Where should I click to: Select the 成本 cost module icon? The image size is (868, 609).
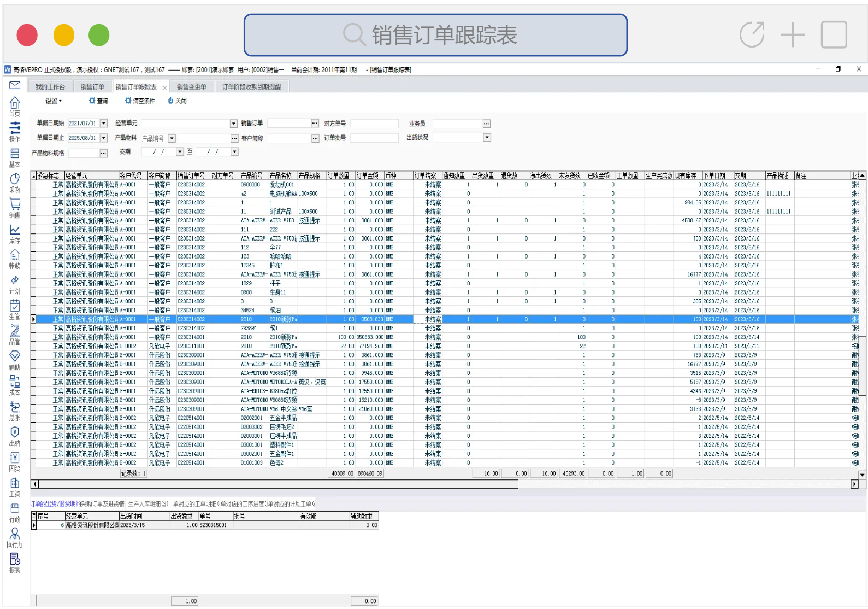(x=15, y=383)
